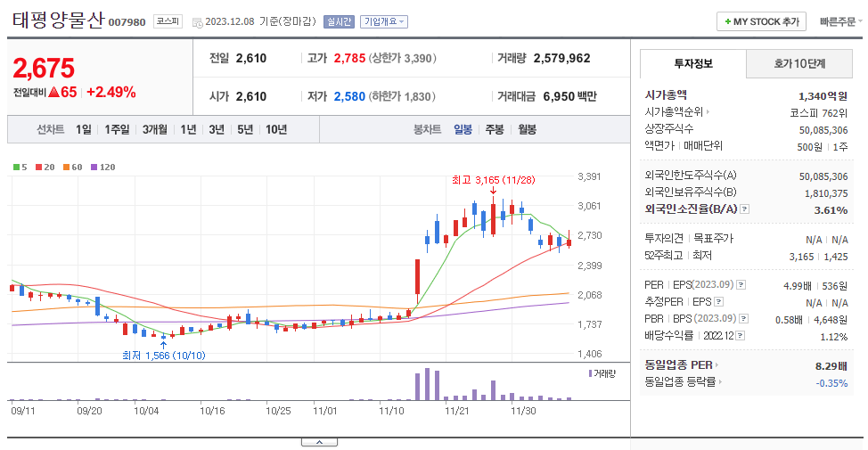
Task: Click the 동일업종 등락률 link
Action: click(x=680, y=382)
